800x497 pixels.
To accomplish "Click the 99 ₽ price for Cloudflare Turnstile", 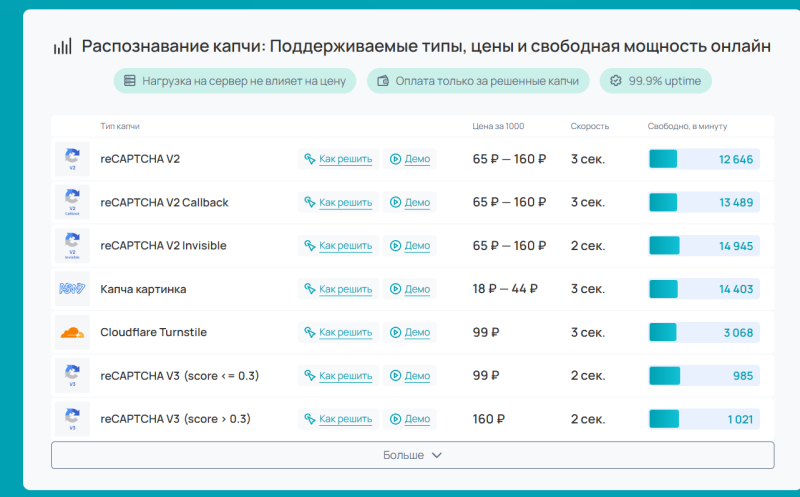I will [486, 333].
